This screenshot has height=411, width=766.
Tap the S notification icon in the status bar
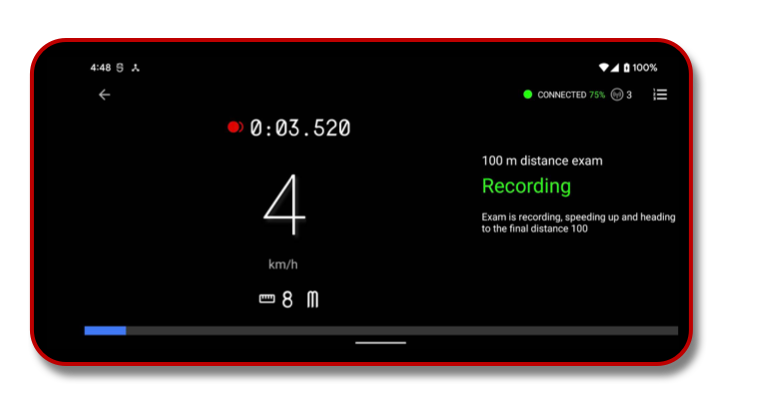(x=120, y=67)
